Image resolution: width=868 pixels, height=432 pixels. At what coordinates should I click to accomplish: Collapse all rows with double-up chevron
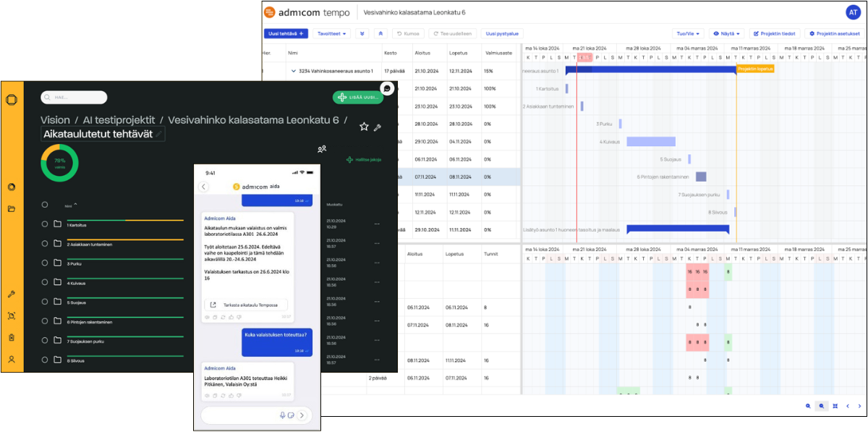[x=381, y=33]
